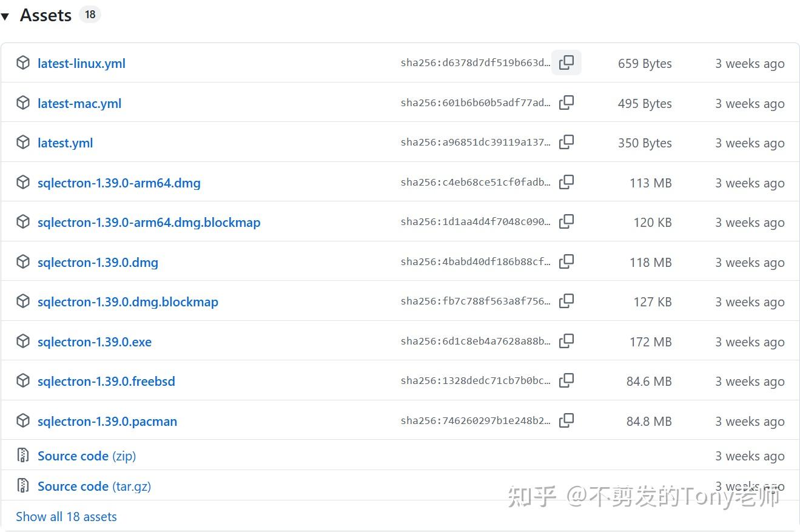Download the sqlectron-1.39.0.pacman package

[107, 422]
